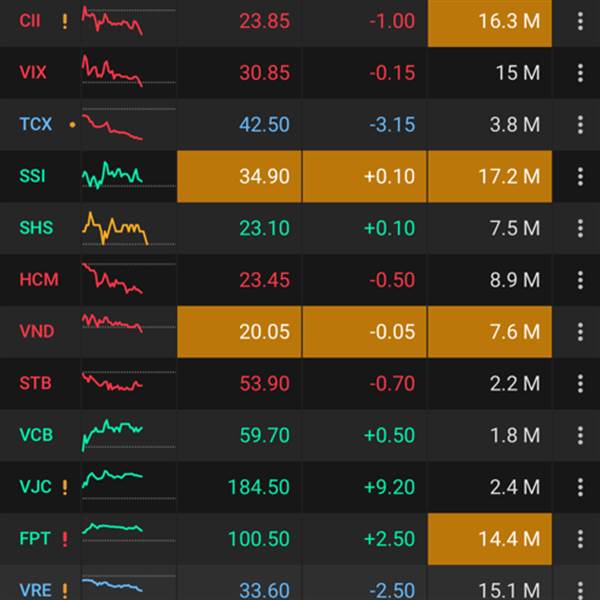Viewport: 600px width, 600px height.
Task: Select the VCB ticker symbol
Action: 36,435
